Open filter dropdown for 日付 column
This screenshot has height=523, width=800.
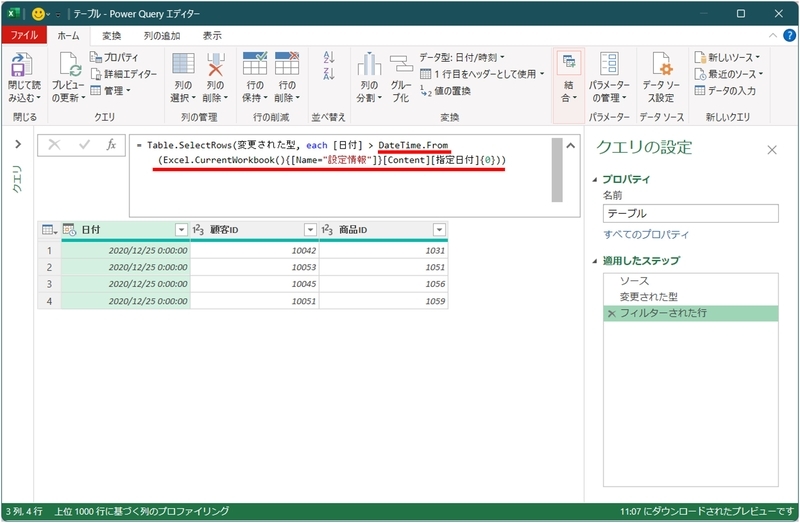click(x=181, y=230)
